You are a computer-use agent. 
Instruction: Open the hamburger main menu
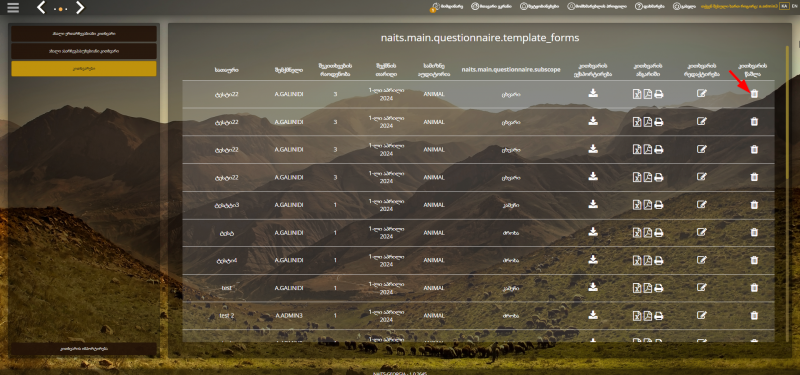pos(13,8)
